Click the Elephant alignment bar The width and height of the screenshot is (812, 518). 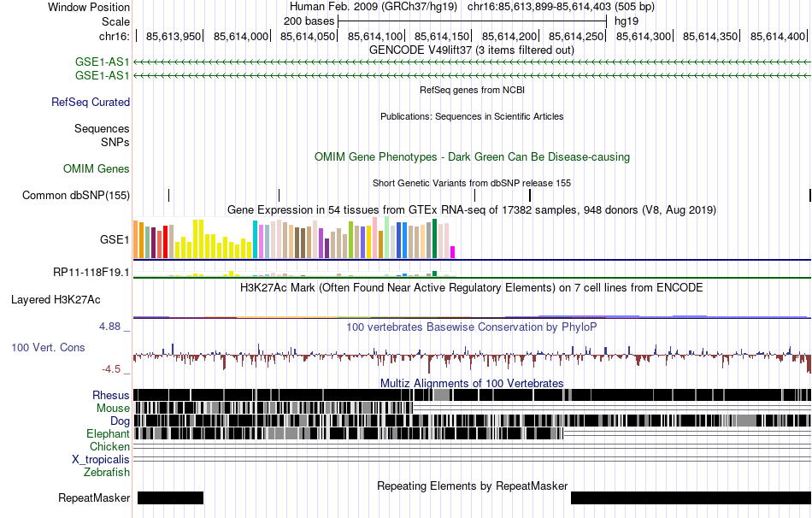(x=349, y=433)
